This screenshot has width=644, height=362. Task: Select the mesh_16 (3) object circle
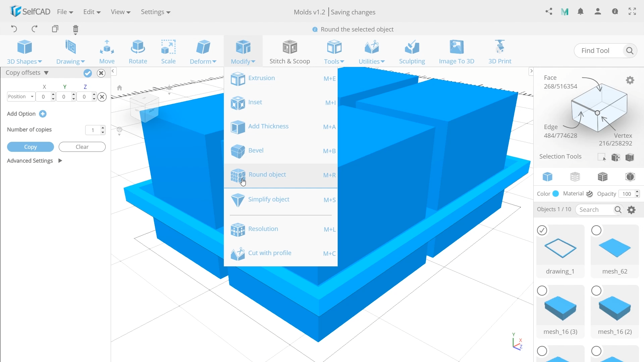(x=542, y=291)
